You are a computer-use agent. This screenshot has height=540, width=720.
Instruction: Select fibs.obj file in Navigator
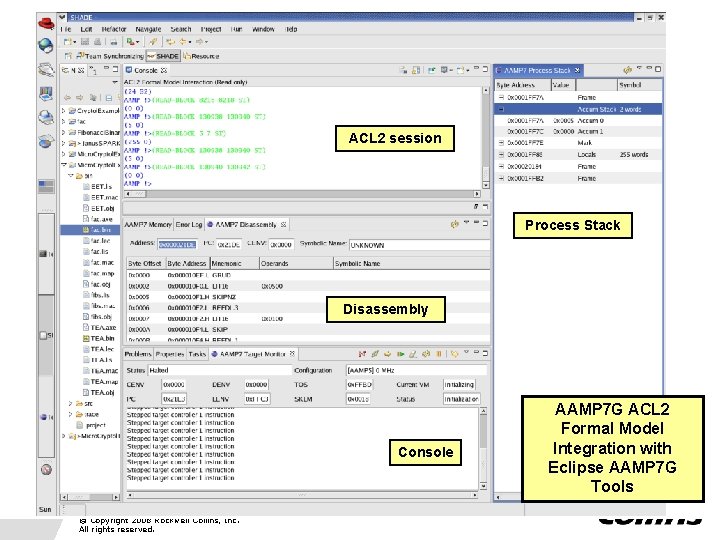pyautogui.click(x=97, y=317)
